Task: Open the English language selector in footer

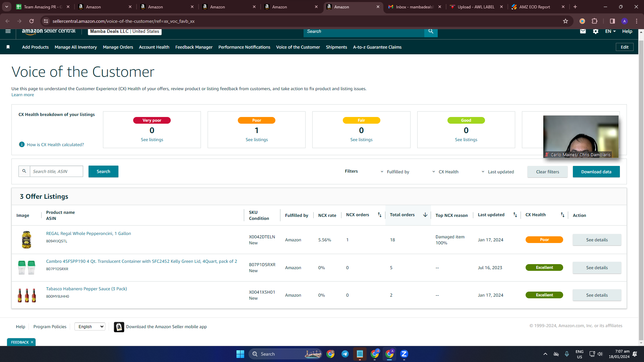Action: tap(90, 326)
